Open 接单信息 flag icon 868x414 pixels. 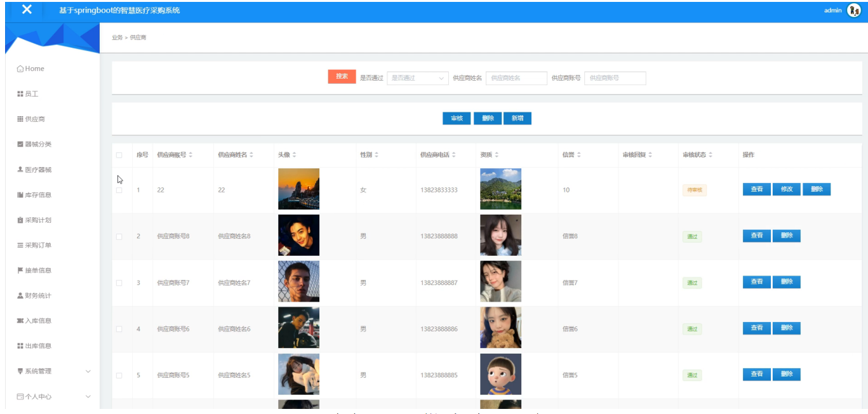click(x=20, y=270)
